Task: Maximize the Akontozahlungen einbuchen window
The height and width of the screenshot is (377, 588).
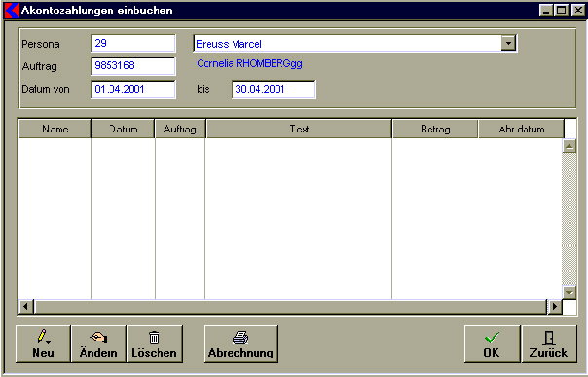Action: pos(561,10)
